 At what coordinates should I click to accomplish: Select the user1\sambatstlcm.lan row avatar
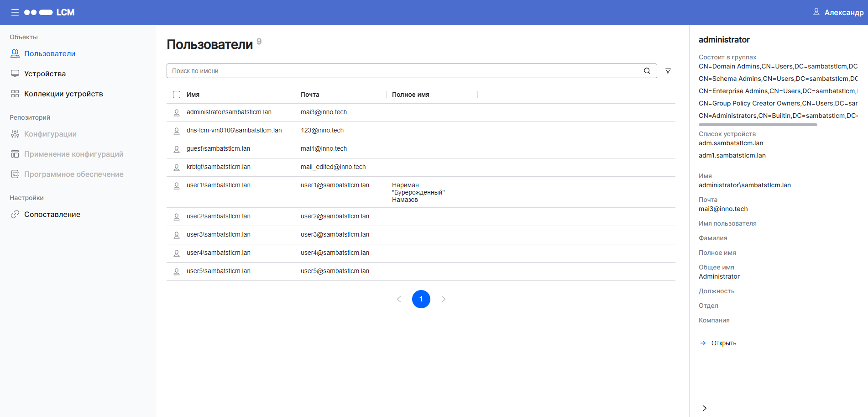[177, 185]
